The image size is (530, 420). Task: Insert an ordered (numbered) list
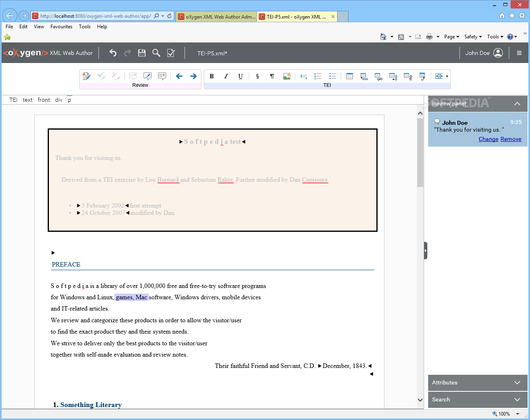click(318, 76)
